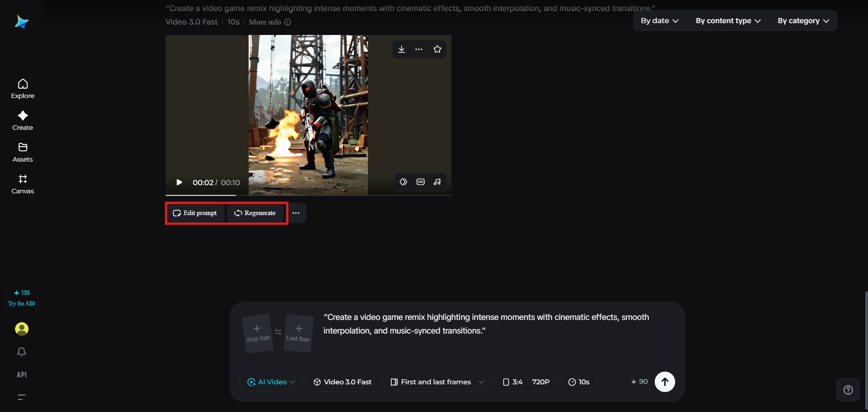
Task: Open the By content type filter
Action: [x=727, y=20]
